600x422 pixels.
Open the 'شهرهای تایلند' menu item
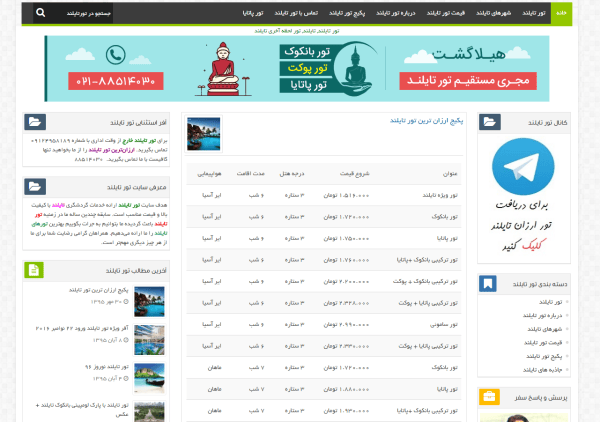coord(493,13)
